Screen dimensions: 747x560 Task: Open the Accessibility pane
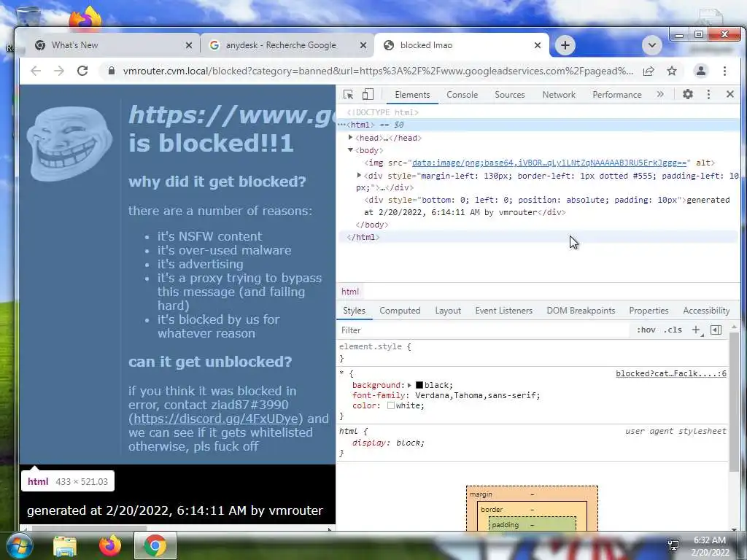tap(706, 311)
